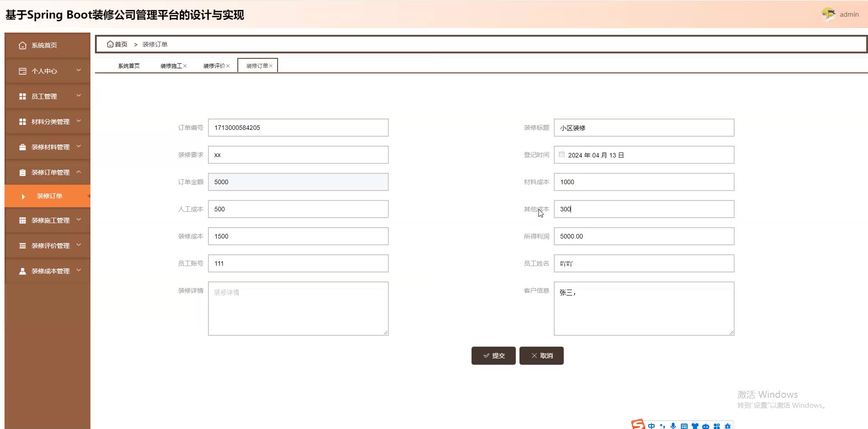Click the breadcrumb 首页 home icon

click(x=110, y=44)
